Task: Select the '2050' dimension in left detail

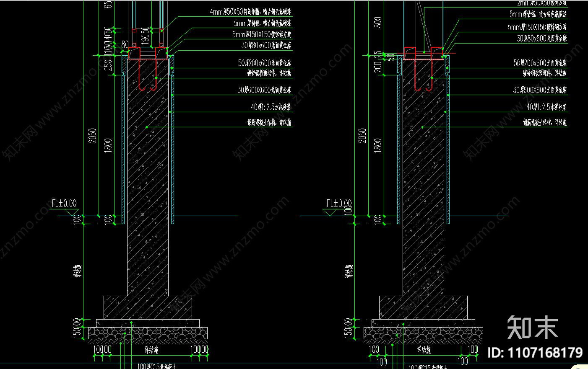Action: pos(92,136)
